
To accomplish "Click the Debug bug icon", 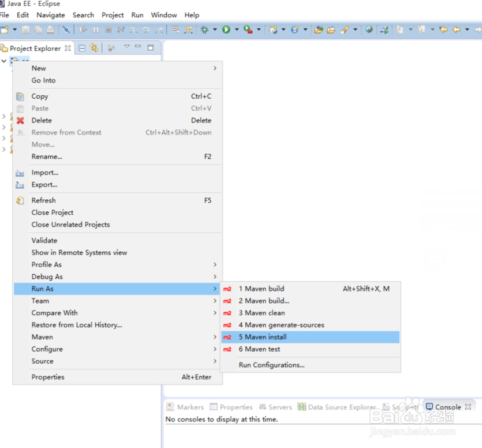I will (x=204, y=30).
